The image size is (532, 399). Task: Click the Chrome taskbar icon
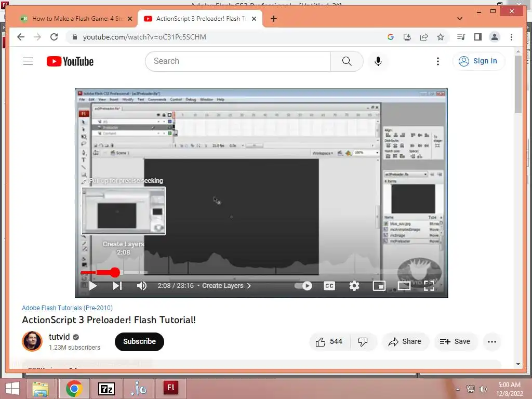click(x=74, y=389)
